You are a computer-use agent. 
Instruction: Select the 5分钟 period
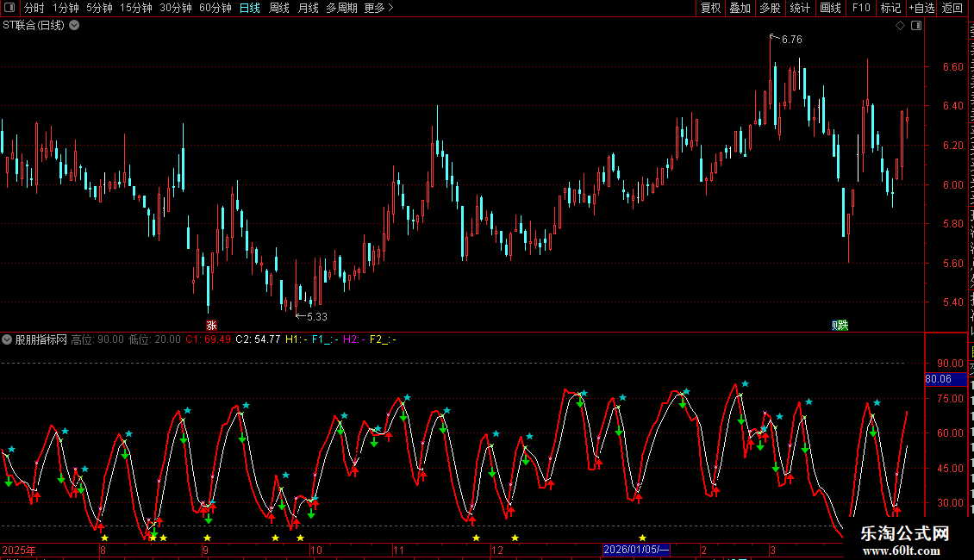pos(99,8)
